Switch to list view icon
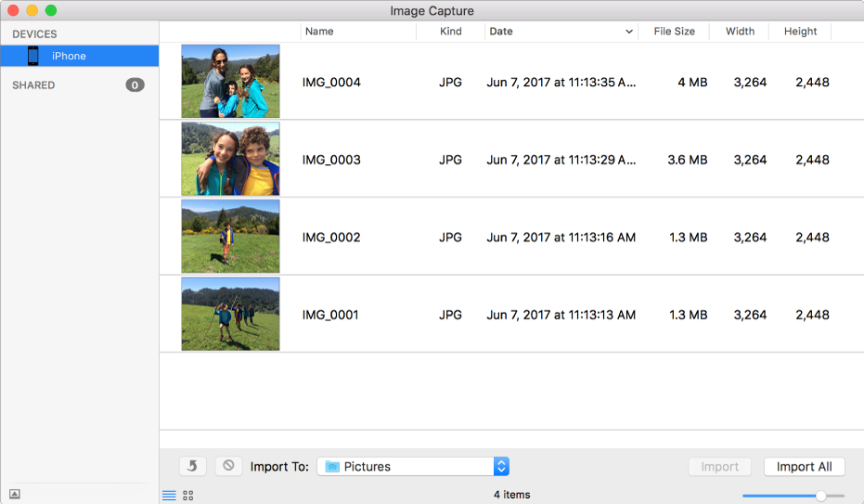 pyautogui.click(x=169, y=496)
